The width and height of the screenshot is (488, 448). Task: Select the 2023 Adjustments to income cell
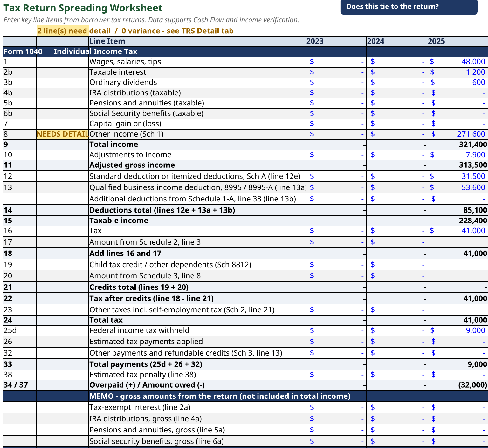point(336,155)
